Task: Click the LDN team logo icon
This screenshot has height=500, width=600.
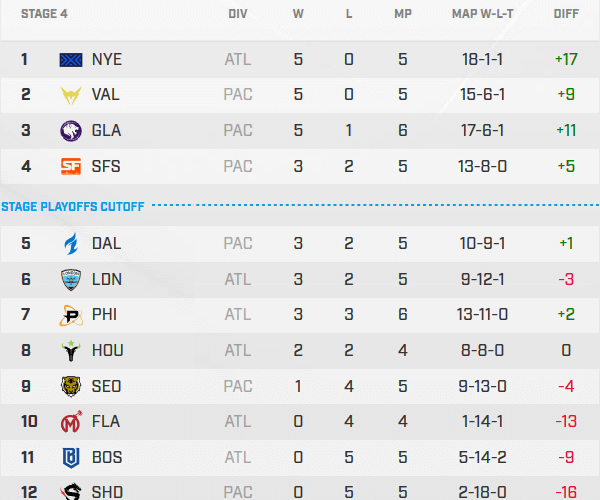Action: tap(73, 279)
